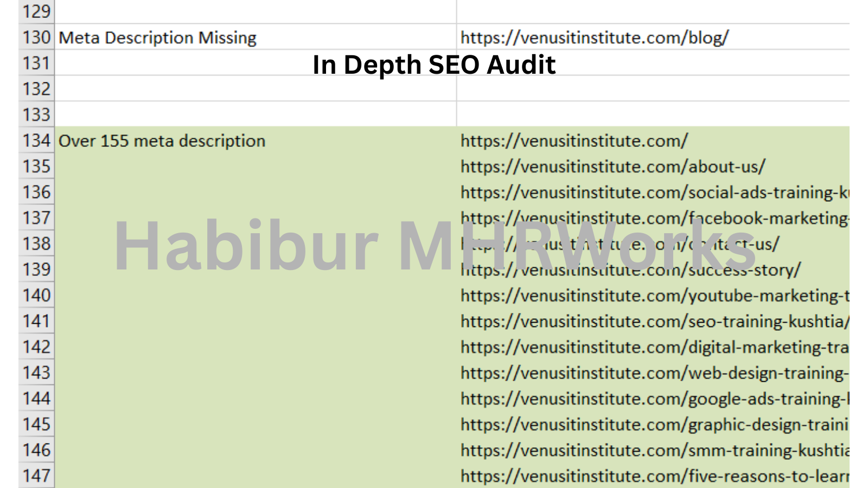868x488 pixels.
Task: Click the smm-training-kushtia URL
Action: [654, 450]
